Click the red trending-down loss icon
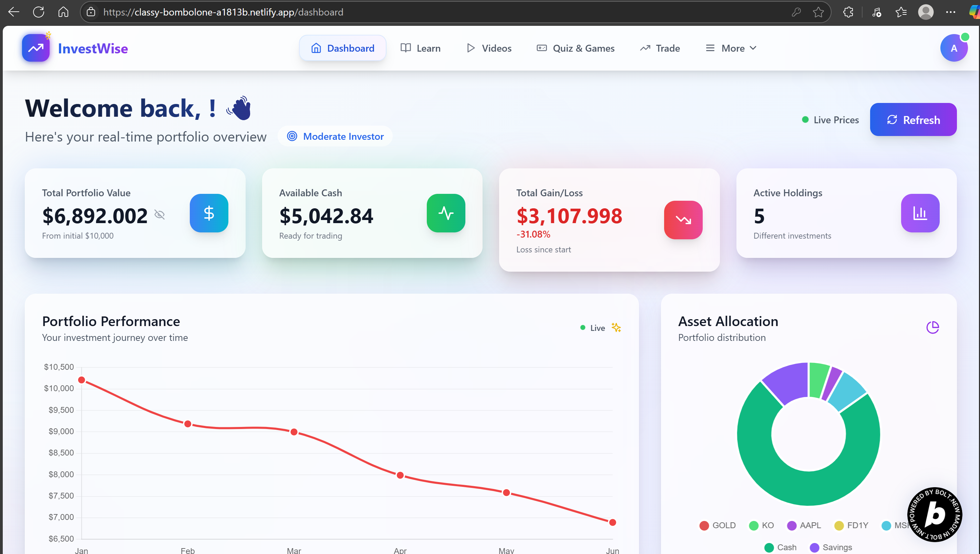This screenshot has width=980, height=554. coord(683,220)
